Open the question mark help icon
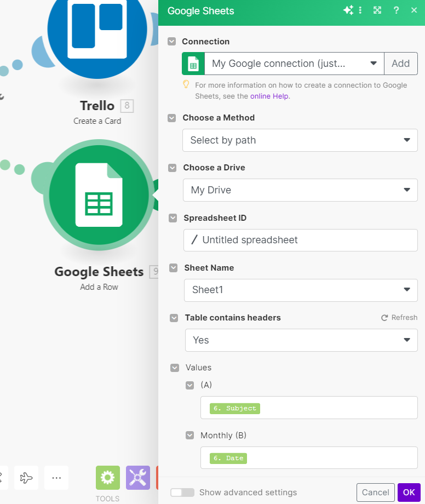The image size is (425, 504). click(x=396, y=10)
